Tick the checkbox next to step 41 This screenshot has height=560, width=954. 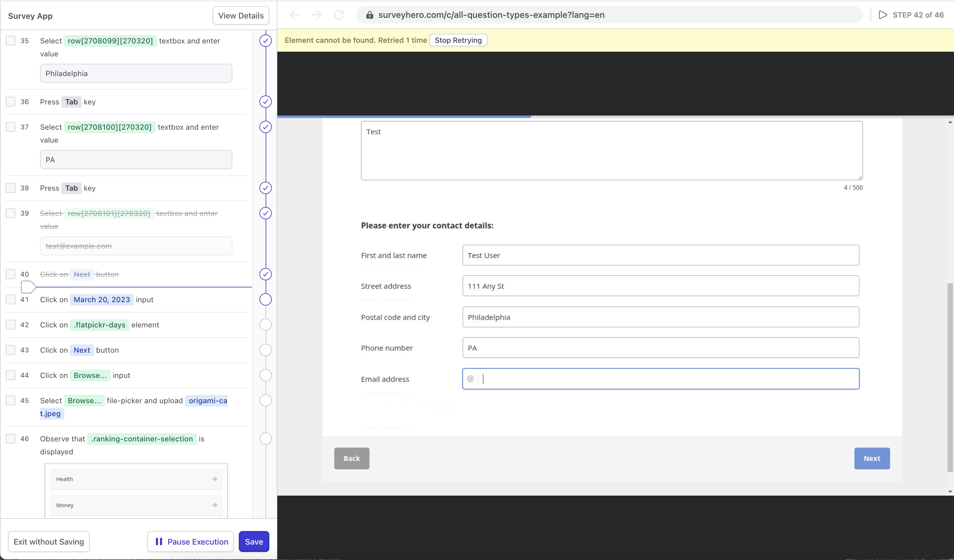point(10,299)
